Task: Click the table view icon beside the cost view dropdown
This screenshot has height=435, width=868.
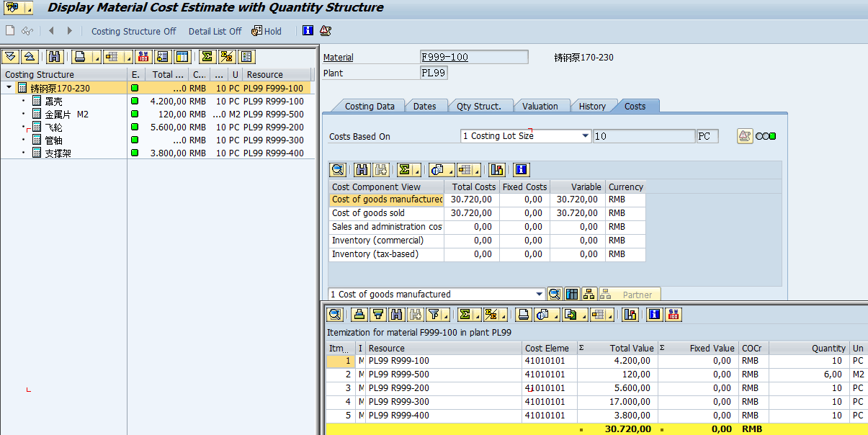Action: [x=572, y=295]
